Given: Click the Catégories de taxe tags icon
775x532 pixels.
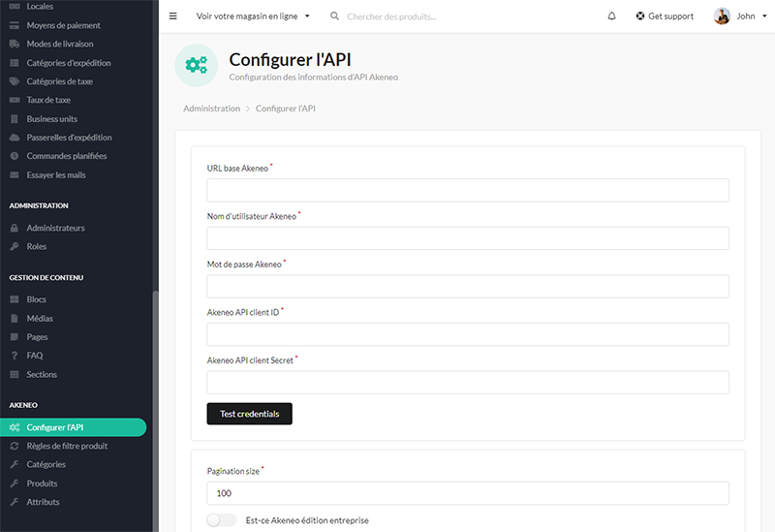Looking at the screenshot, I should tap(15, 81).
